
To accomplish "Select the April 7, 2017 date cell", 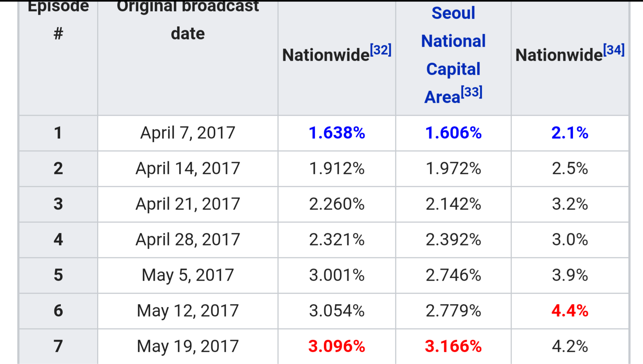I will [187, 133].
